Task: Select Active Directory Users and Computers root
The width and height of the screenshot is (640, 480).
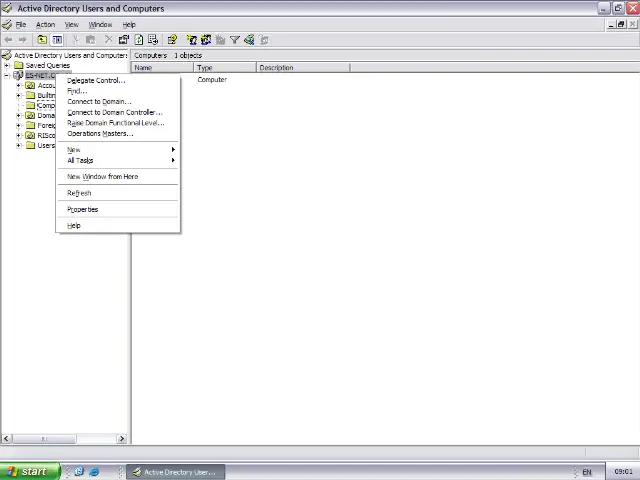Action: coord(71,55)
